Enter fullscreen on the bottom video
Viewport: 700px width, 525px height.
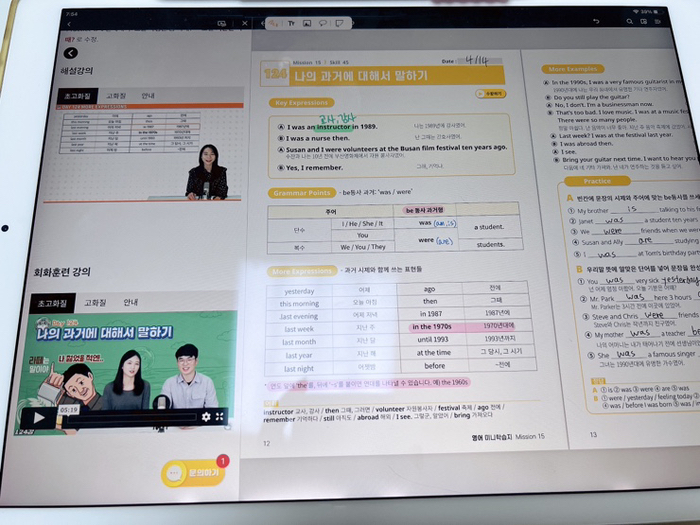tap(220, 417)
